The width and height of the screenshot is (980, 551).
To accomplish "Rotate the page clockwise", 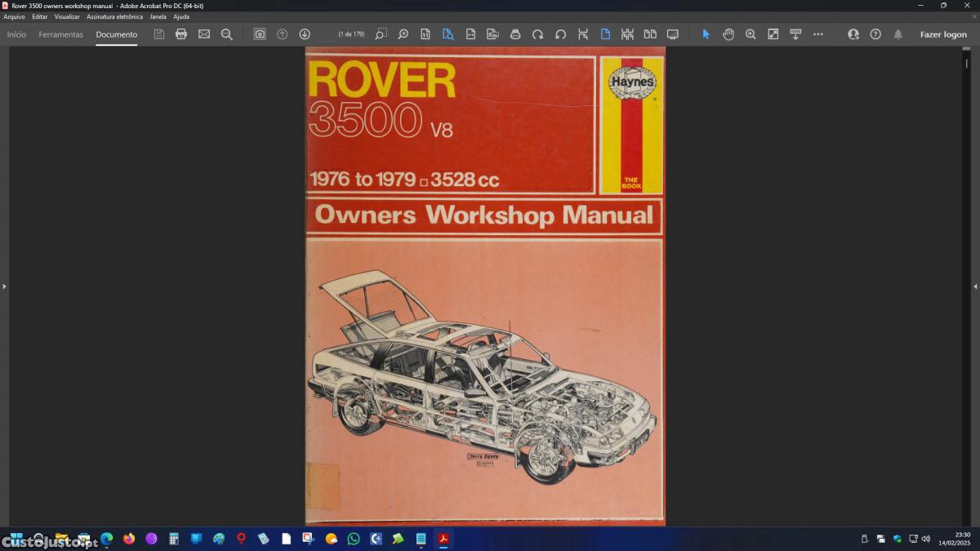I will 537,34.
